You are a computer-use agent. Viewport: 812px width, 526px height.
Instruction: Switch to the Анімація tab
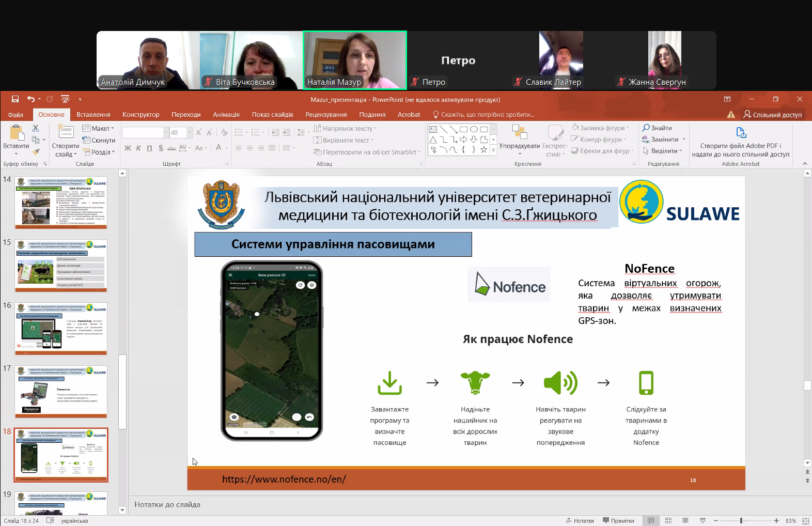(x=226, y=115)
